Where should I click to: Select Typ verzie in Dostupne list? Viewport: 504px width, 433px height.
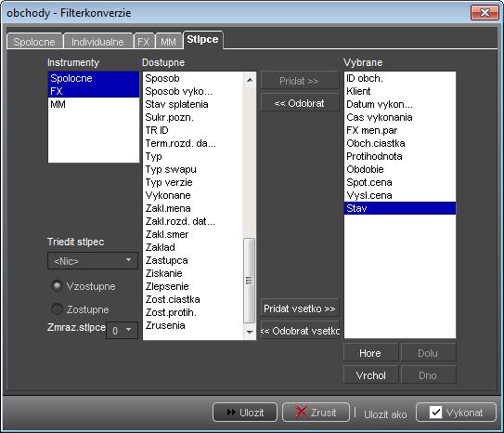193,182
